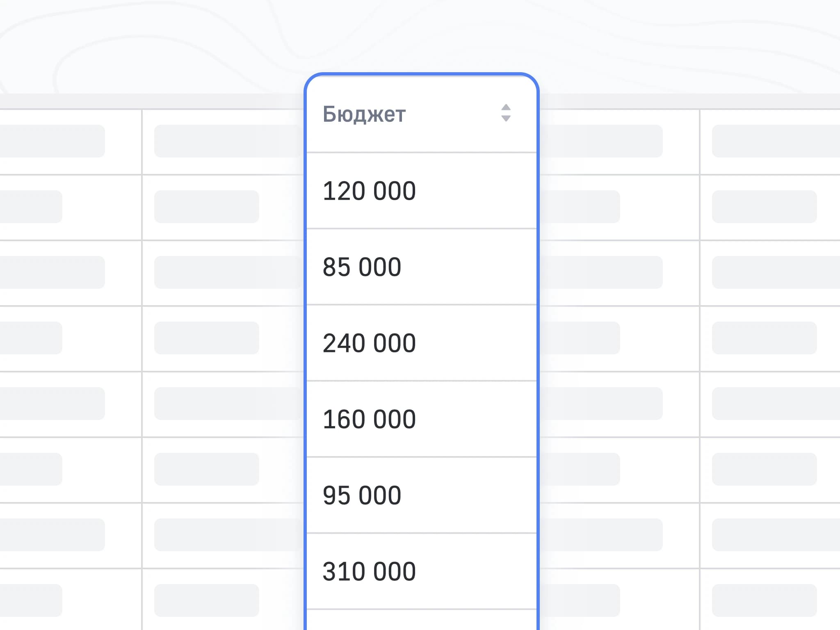Select the 120 000 budget cell

pyautogui.click(x=422, y=191)
